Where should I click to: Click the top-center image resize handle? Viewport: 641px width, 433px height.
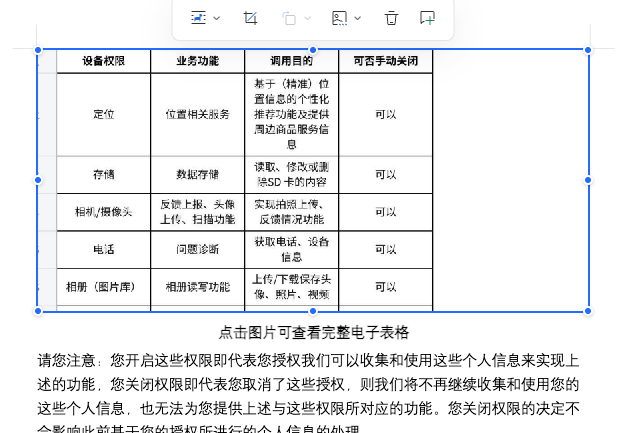click(x=313, y=50)
